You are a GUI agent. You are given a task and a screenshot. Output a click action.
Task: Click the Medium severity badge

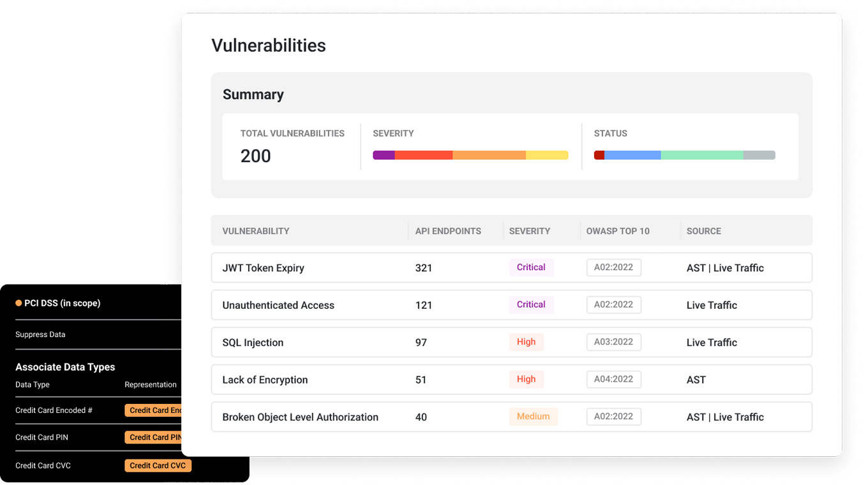coord(533,417)
